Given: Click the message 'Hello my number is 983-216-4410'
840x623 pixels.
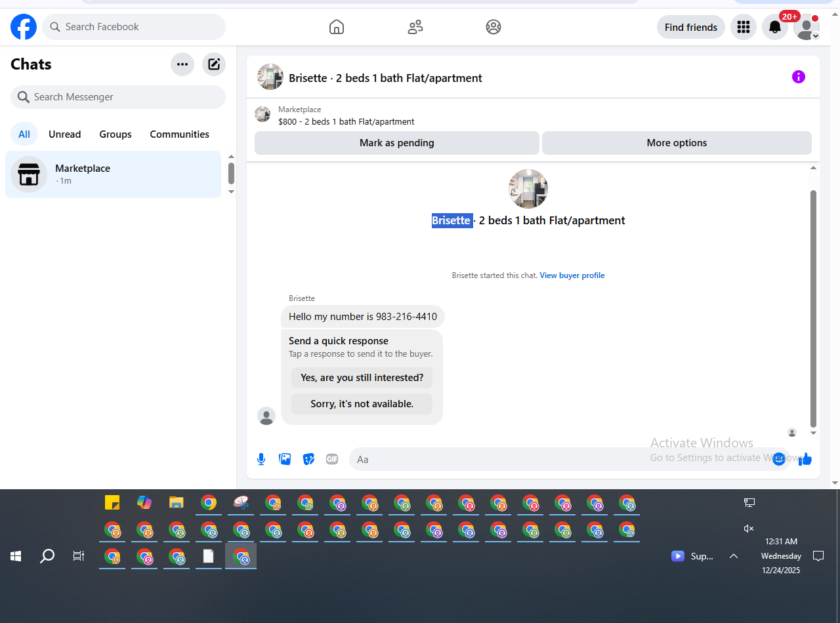Looking at the screenshot, I should 363,317.
